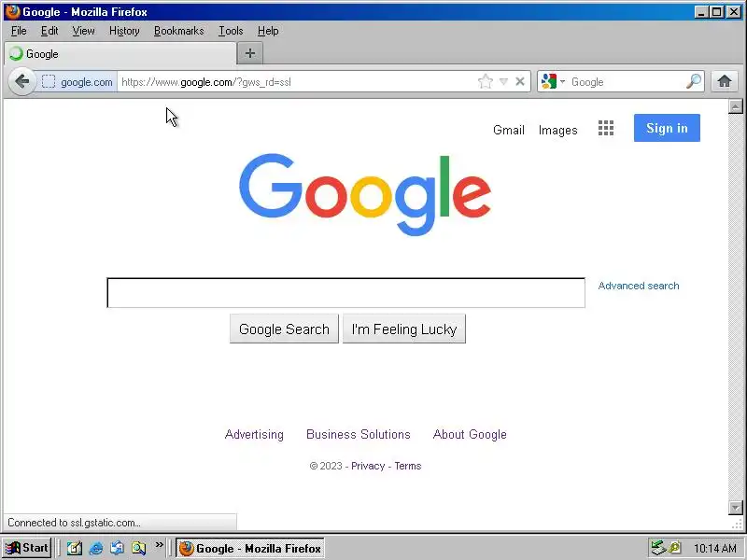Open the About Google link
747x560 pixels.
point(470,434)
